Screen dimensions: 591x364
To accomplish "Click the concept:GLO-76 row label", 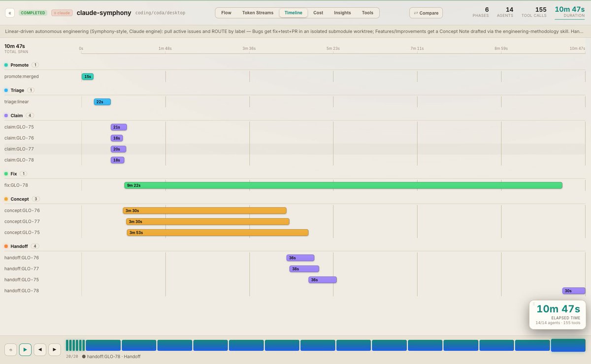I will (x=22, y=211).
